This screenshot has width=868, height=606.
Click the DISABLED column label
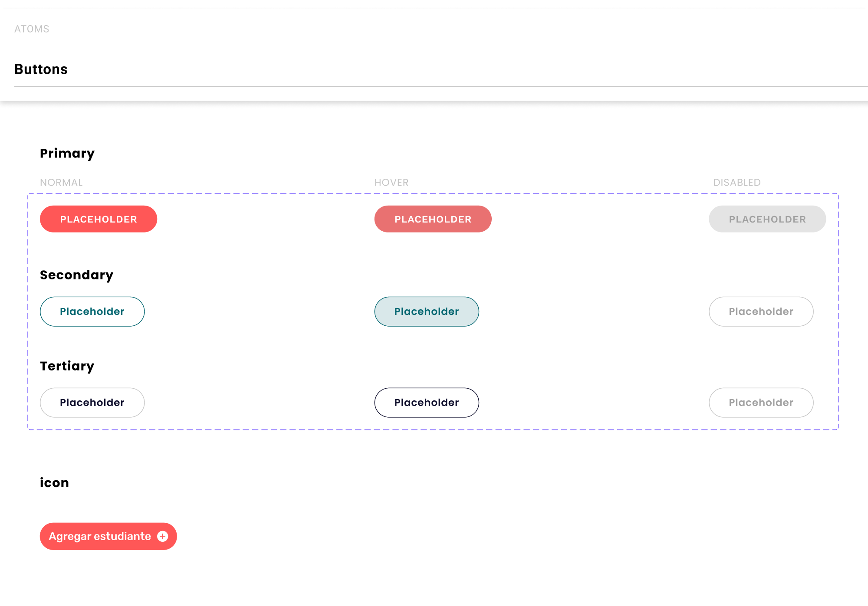point(737,183)
